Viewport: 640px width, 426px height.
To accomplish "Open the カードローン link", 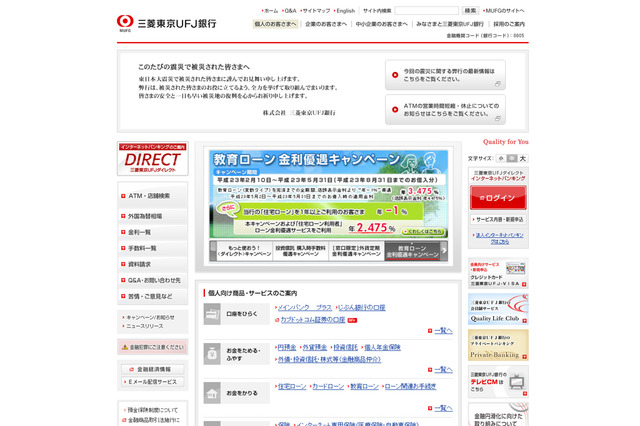I will [328, 386].
